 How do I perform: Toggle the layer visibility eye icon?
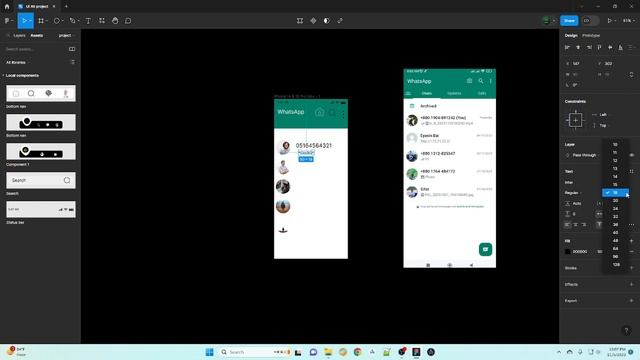(x=631, y=155)
